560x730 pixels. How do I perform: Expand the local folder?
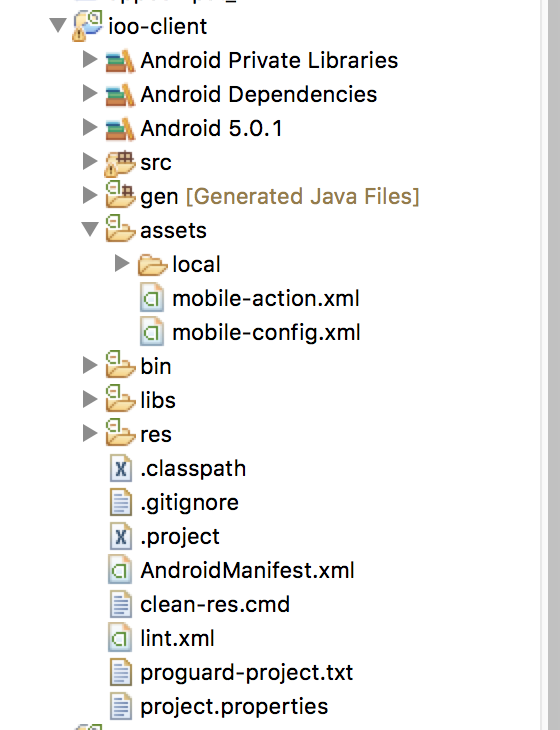point(121,264)
